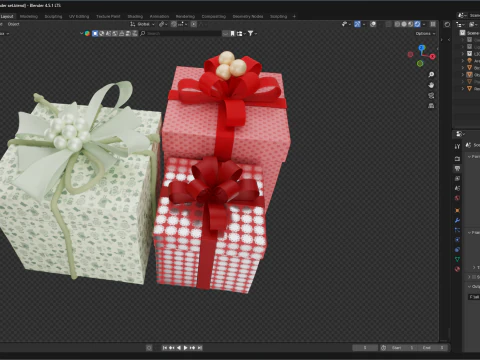Select material preview viewport shading
The height and width of the screenshot is (360, 480).
[411, 24]
